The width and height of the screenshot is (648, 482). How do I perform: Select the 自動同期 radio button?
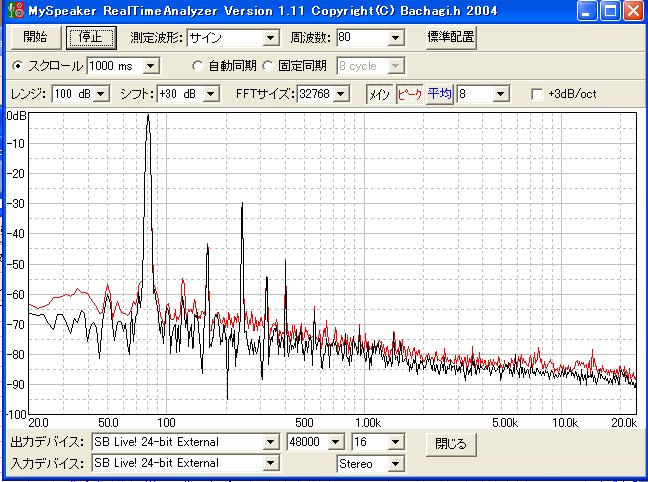(198, 66)
